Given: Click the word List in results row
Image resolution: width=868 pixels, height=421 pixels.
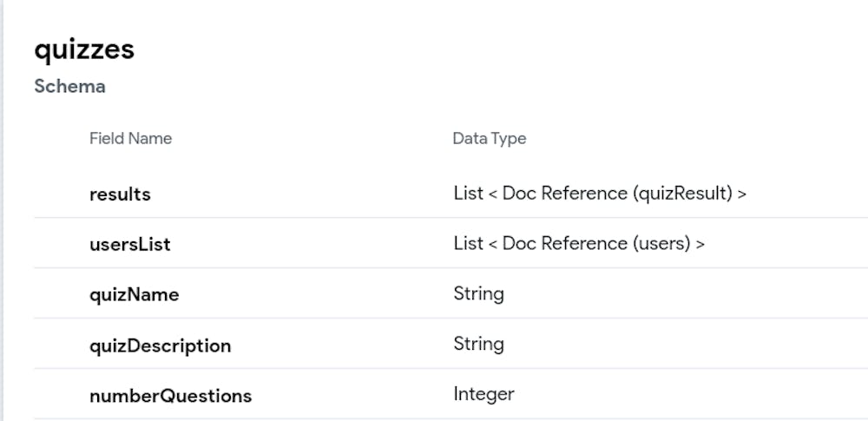Looking at the screenshot, I should point(468,193).
